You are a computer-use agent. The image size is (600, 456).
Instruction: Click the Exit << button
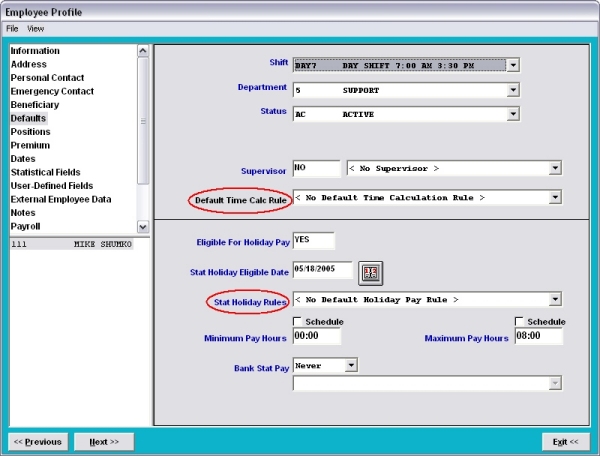[x=565, y=442]
